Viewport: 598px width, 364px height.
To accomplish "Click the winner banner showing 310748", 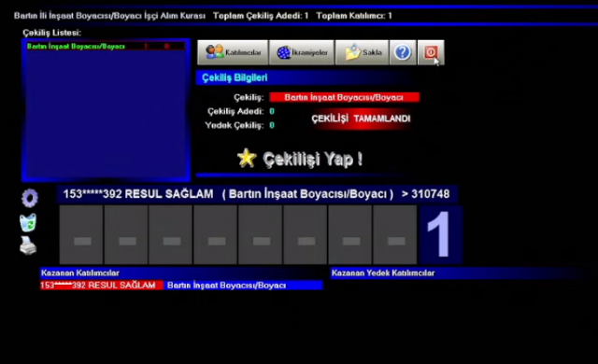I will [x=257, y=194].
